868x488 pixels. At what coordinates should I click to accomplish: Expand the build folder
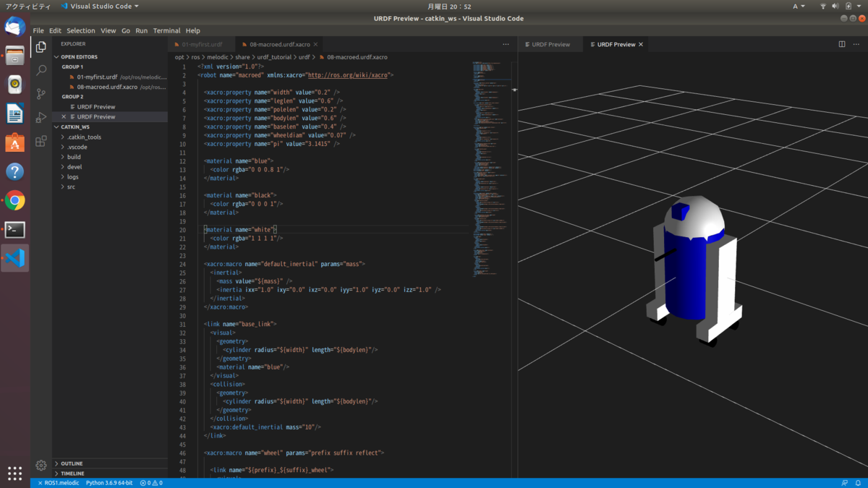pos(74,157)
